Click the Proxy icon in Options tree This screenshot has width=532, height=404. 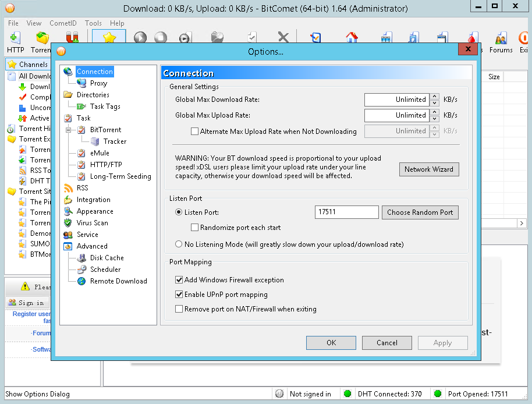[81, 83]
